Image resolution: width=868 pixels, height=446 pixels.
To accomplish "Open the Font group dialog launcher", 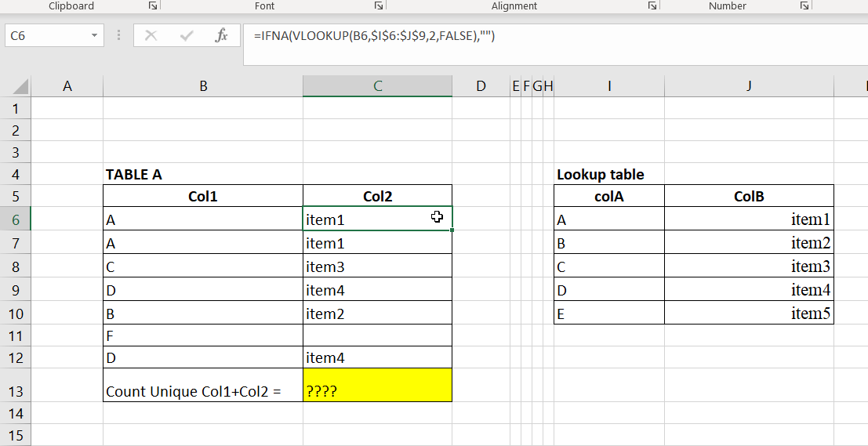I will (378, 6).
